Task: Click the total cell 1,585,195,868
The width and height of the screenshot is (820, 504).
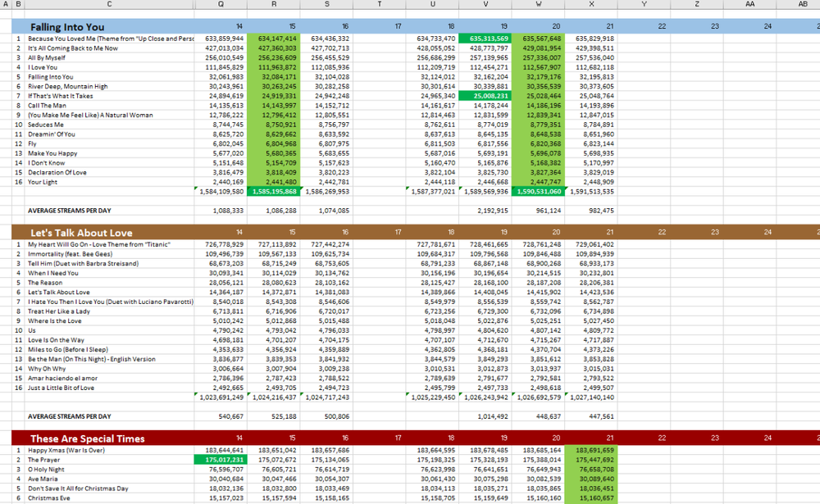Action: (274, 192)
